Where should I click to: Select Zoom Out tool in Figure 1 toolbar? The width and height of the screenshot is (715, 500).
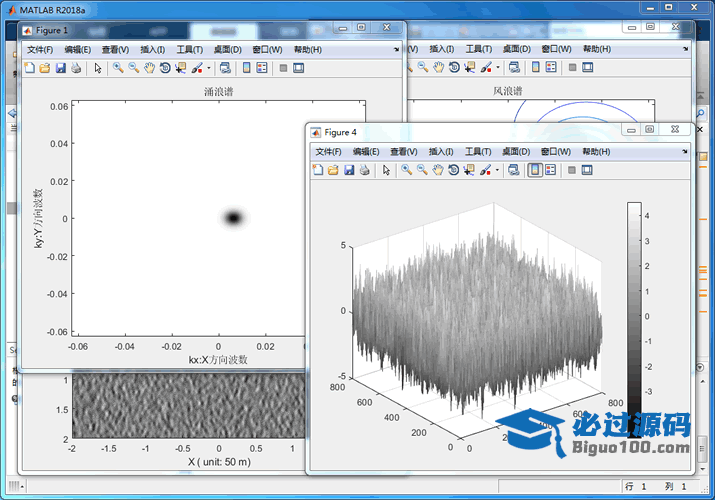(x=133, y=68)
